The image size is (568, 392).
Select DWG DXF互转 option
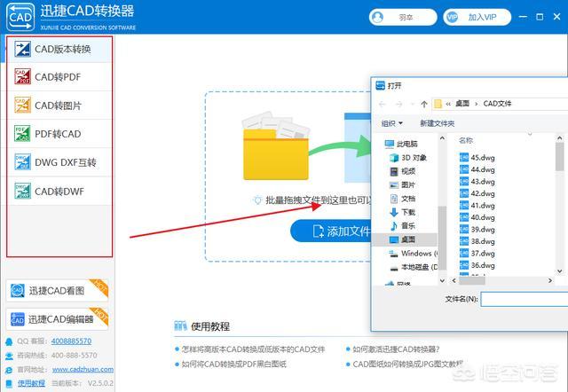59,162
